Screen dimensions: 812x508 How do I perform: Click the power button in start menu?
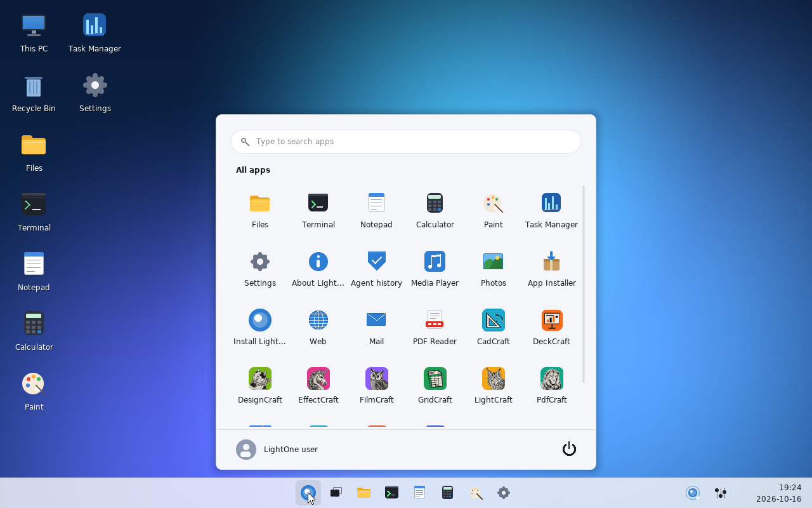pos(569,449)
